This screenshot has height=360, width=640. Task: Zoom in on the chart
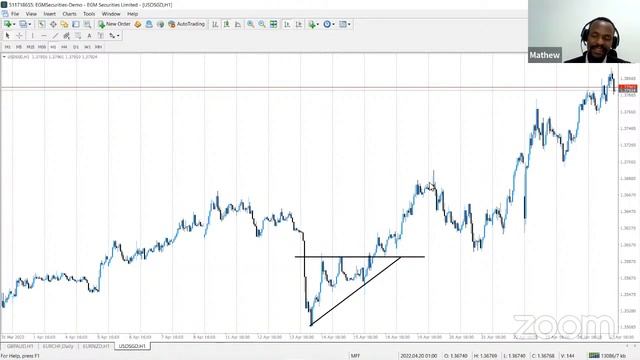[251, 24]
